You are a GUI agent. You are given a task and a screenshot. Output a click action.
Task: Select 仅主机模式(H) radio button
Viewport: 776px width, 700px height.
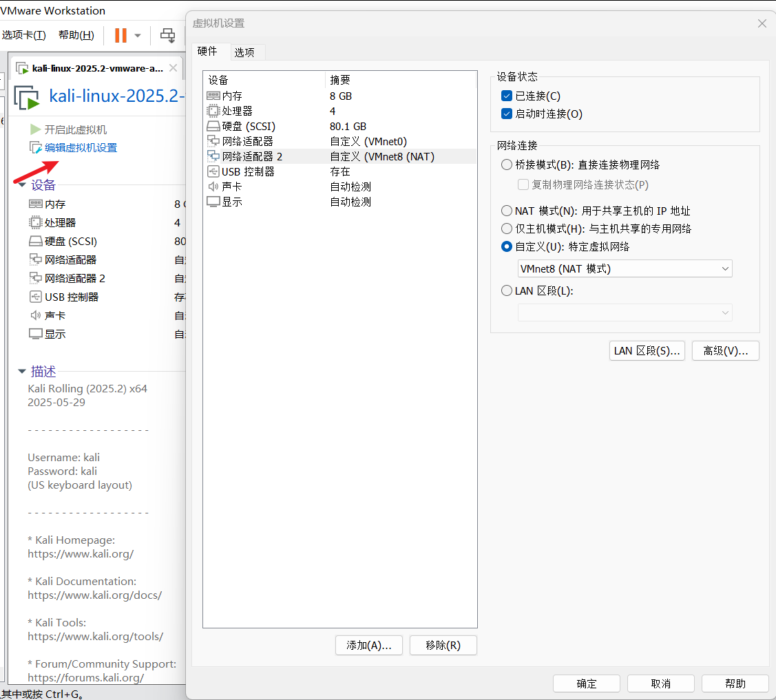pos(506,229)
